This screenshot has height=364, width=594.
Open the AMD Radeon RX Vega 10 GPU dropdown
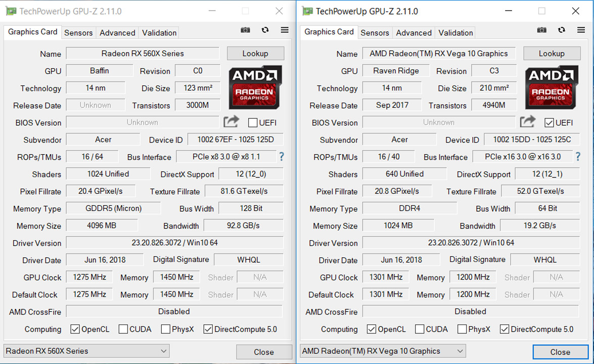(383, 351)
